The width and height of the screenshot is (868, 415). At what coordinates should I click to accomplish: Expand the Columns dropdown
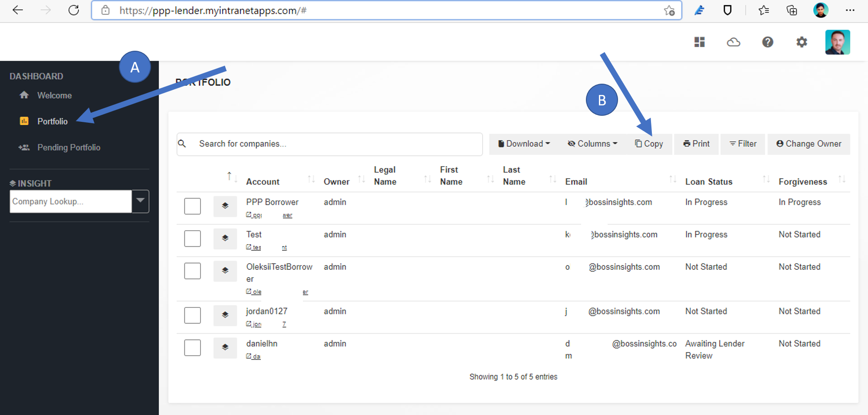pyautogui.click(x=592, y=144)
